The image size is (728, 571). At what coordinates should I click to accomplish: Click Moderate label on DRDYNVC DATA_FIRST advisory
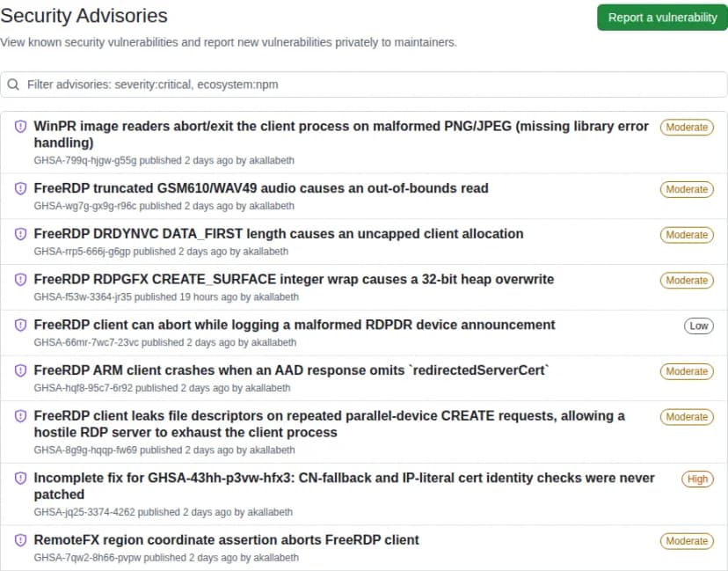(x=687, y=235)
